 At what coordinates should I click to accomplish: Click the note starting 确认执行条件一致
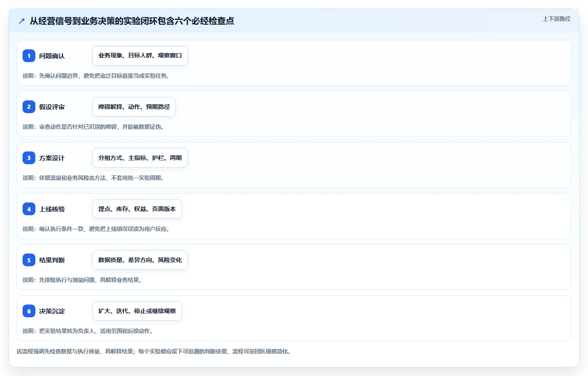[97, 229]
